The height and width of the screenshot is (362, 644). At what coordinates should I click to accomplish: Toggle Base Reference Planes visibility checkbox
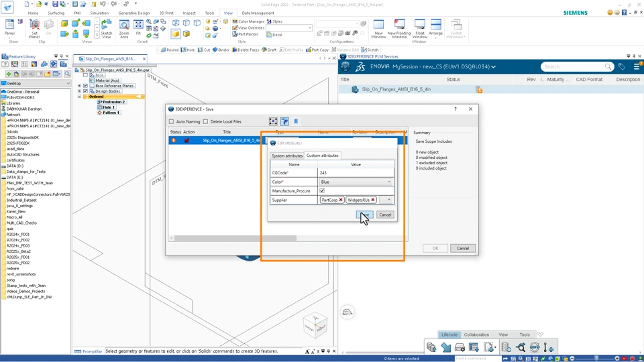[x=85, y=86]
